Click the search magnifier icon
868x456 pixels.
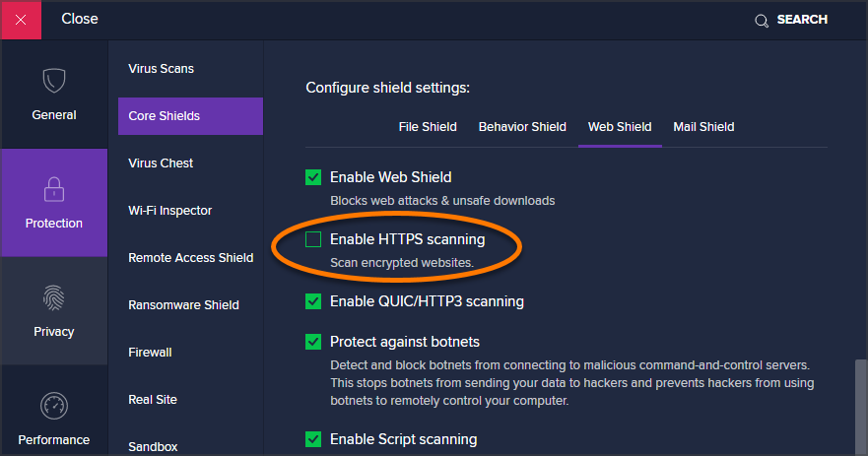pos(761,21)
